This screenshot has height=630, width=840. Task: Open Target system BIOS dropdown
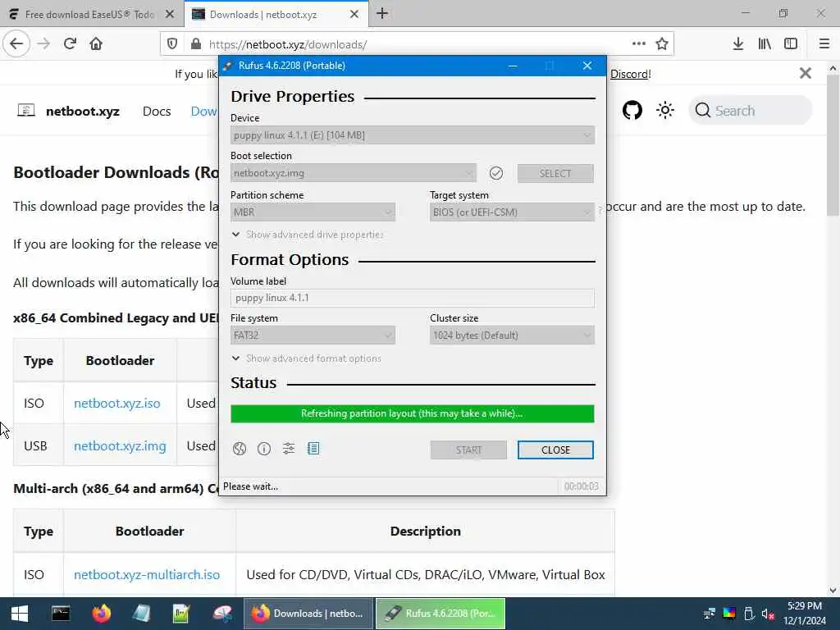(512, 212)
